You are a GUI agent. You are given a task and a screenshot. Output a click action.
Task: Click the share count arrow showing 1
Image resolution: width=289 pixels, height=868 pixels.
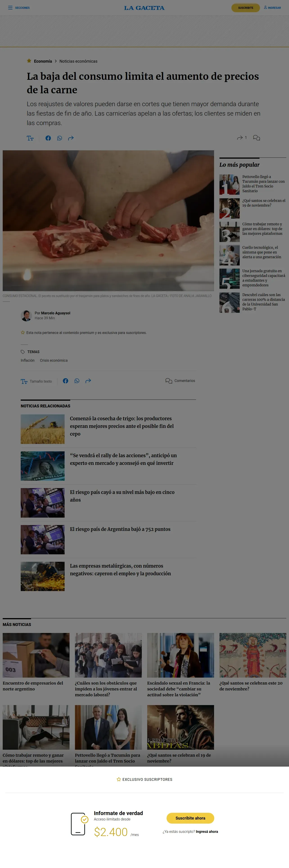tap(240, 138)
